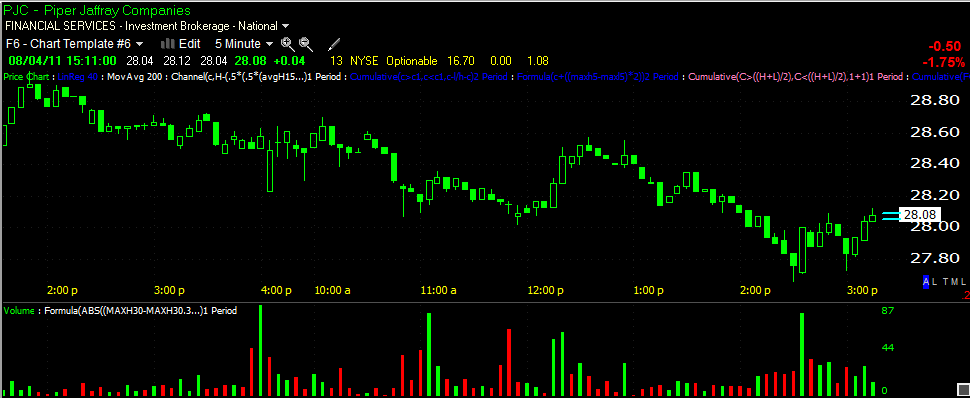Click the red -1.75% percent change

tap(943, 63)
